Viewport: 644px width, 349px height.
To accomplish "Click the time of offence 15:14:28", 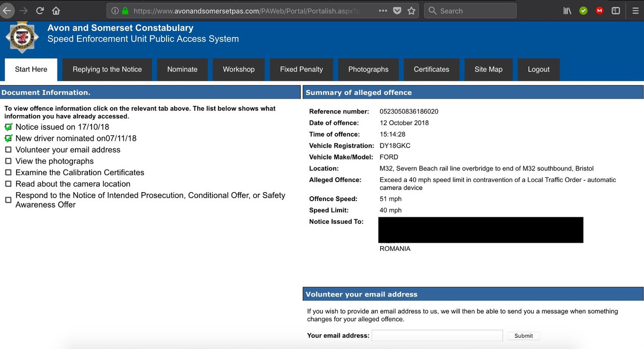I will click(392, 134).
